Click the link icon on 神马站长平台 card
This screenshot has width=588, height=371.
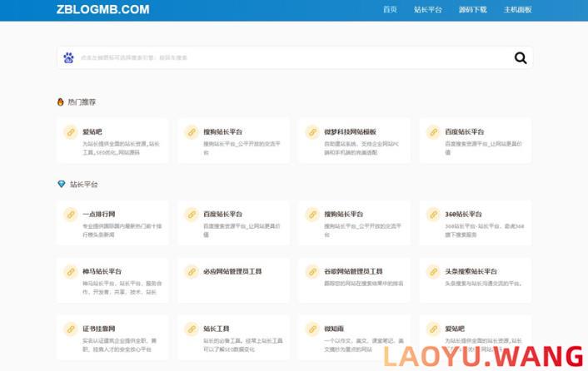pyautogui.click(x=71, y=272)
